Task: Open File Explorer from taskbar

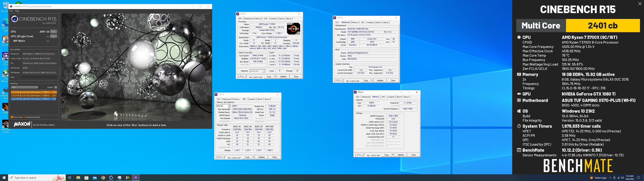Action: click(x=78, y=178)
